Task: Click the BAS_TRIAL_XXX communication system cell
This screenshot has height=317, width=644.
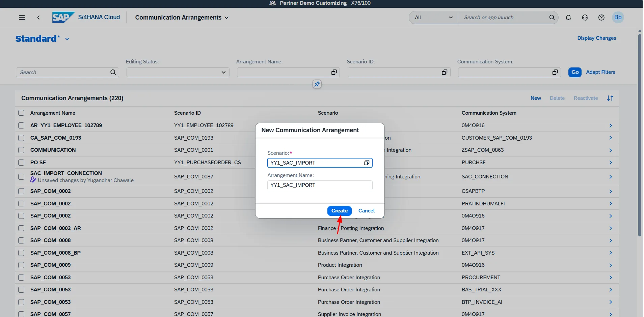Action: (481, 290)
